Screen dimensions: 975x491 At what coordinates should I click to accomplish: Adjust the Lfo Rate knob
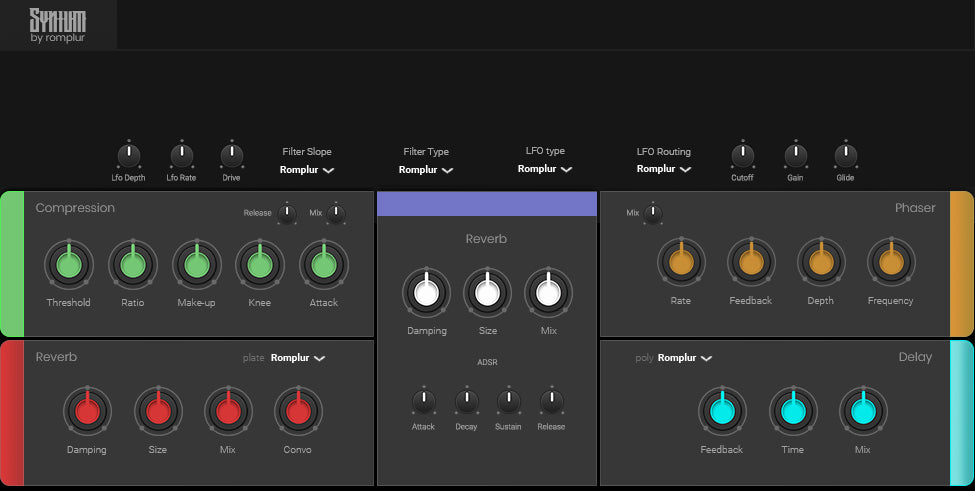point(182,156)
